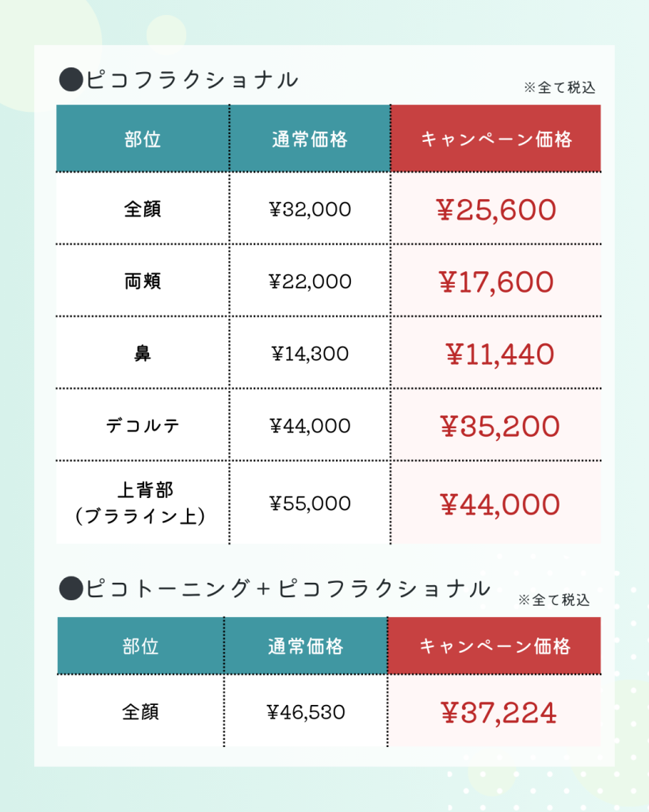Click the first table's 部位 header

tap(143, 139)
